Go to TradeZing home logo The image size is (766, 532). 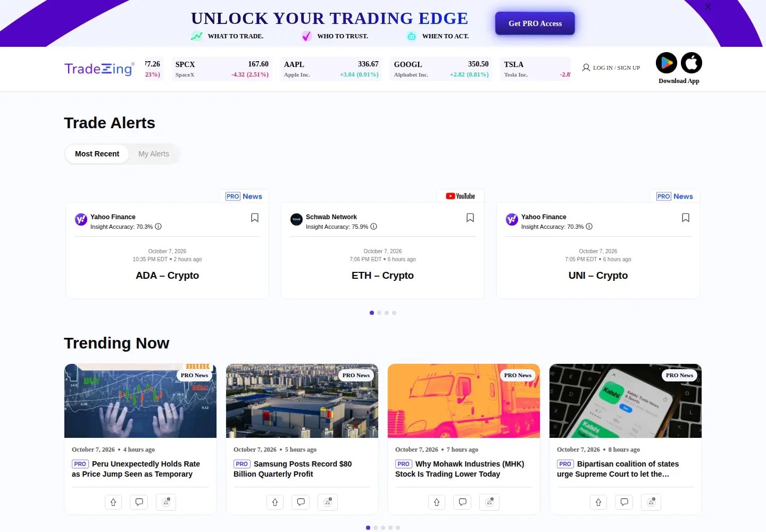[99, 69]
